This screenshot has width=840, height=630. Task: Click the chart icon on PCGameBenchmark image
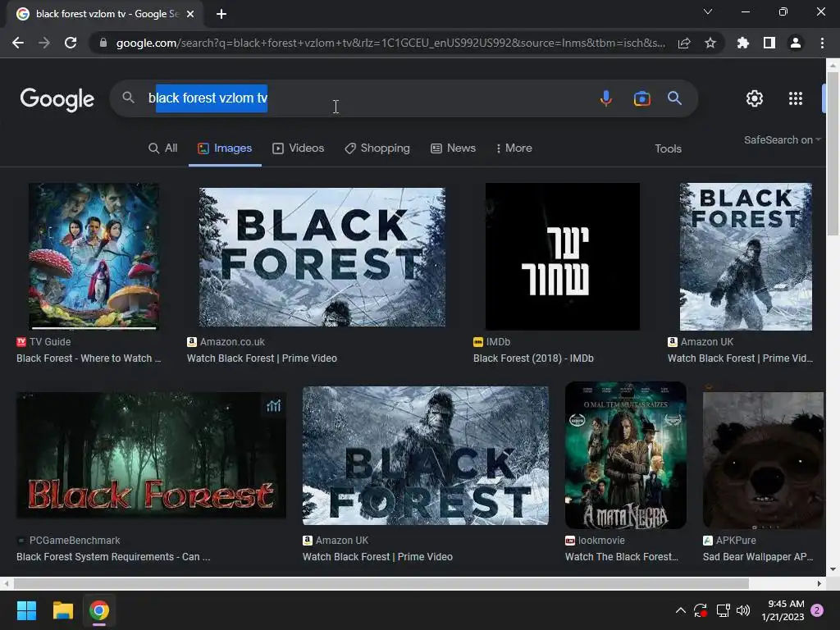pos(274,406)
